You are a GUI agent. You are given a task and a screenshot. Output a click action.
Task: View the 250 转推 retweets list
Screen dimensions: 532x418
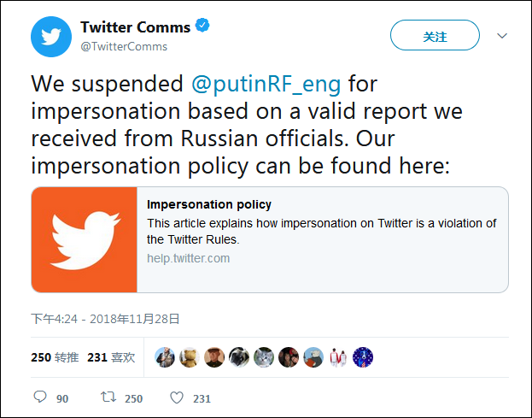tap(55, 357)
